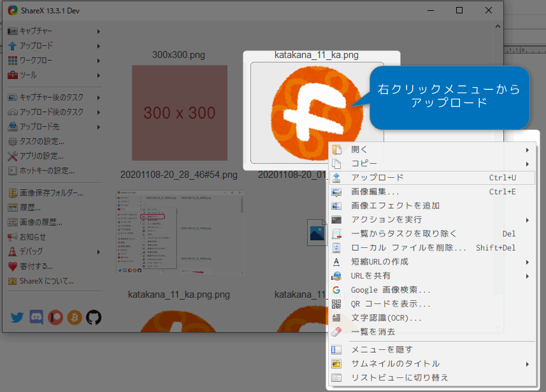
Task: Click the upload arrow icon beside アップロード in context menu
Action: pyautogui.click(x=336, y=178)
